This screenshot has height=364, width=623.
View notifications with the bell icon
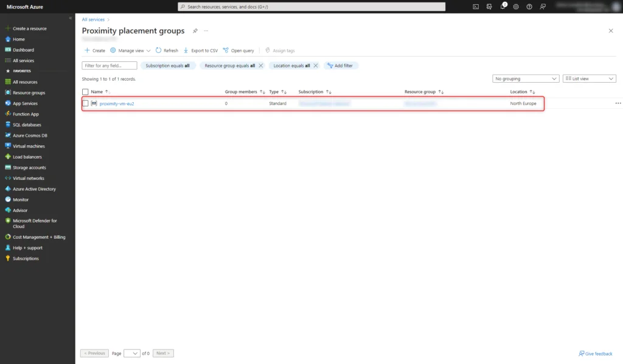(x=503, y=7)
